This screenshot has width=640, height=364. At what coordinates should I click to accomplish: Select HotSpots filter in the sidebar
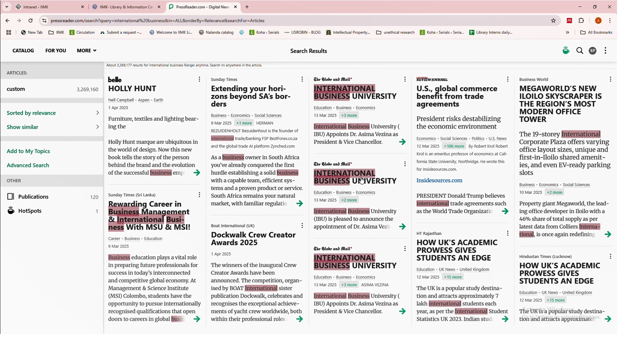coord(30,211)
